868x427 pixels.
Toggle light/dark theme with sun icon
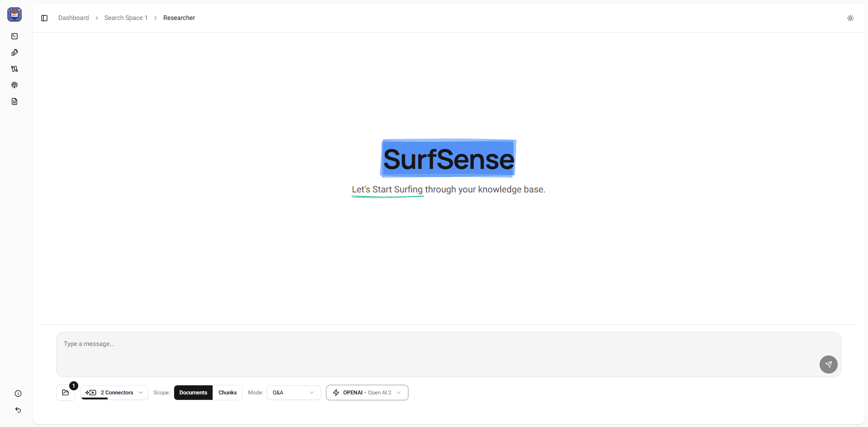(850, 18)
